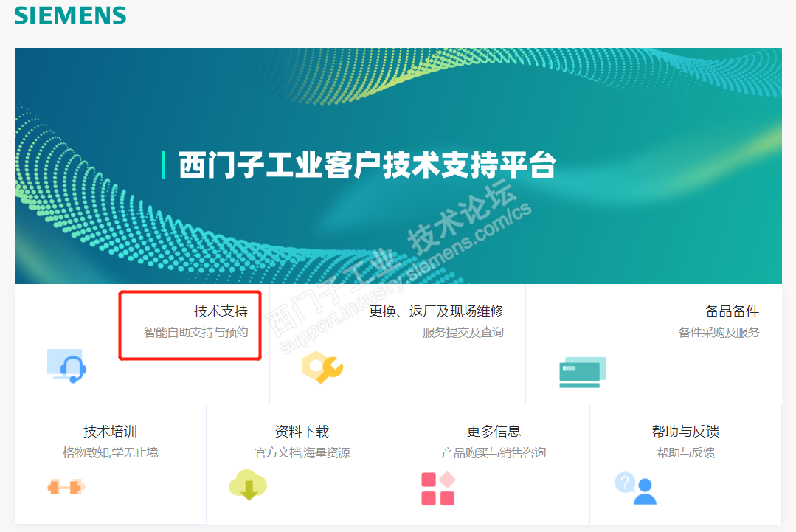Open 更换、返厂及现场维修 heading
Viewport: 796px width, 532px height.
(436, 311)
